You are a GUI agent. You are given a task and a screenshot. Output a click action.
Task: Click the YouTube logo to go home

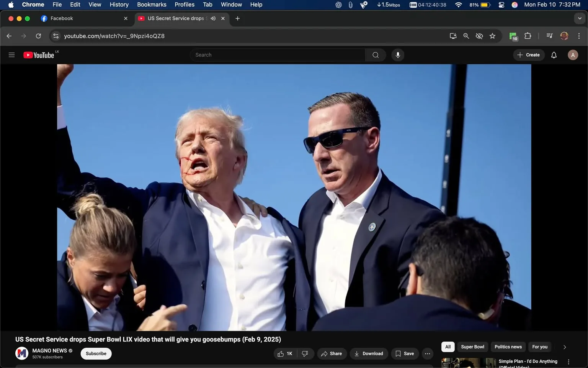(38, 55)
